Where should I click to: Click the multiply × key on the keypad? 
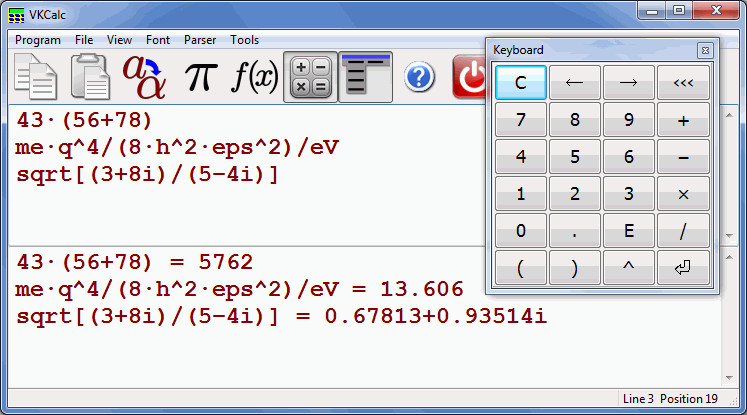[683, 194]
